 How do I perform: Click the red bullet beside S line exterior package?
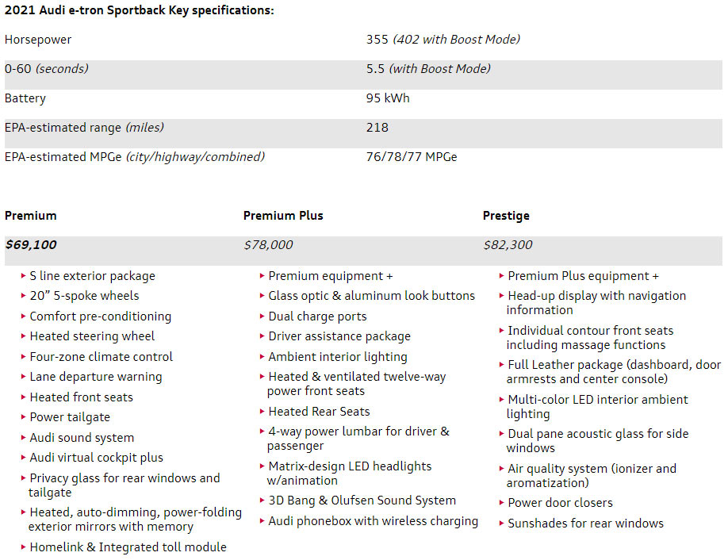coord(23,276)
